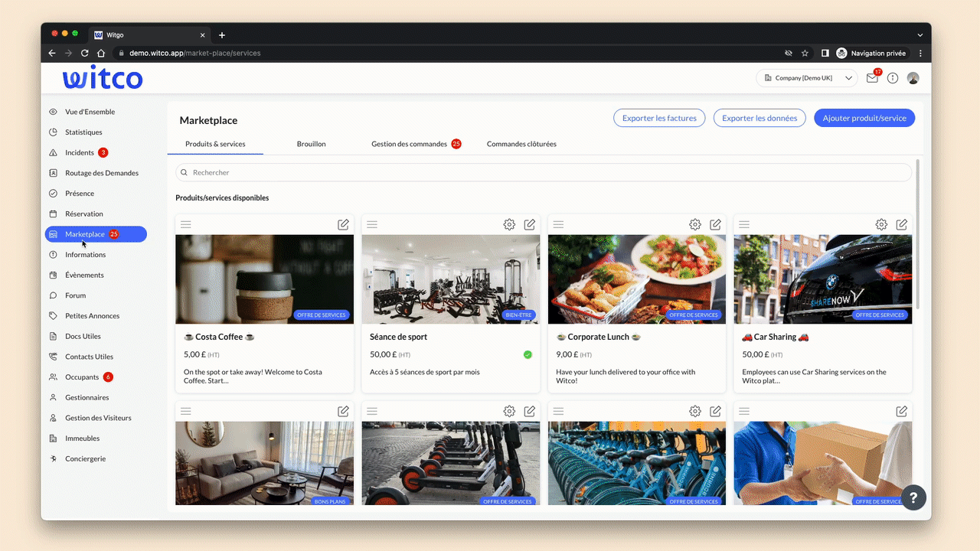Switch to Brouillon tab
Image resolution: width=980 pixels, height=551 pixels.
click(x=311, y=144)
